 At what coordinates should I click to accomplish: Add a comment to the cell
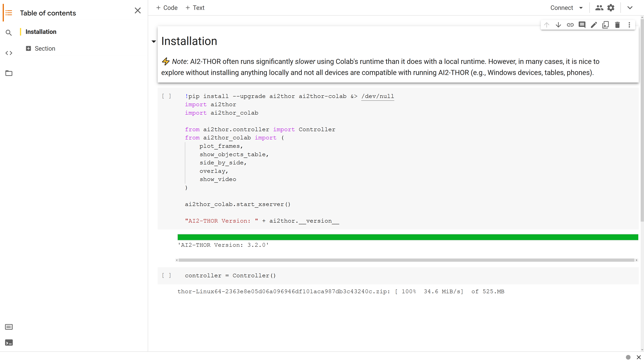pyautogui.click(x=582, y=25)
